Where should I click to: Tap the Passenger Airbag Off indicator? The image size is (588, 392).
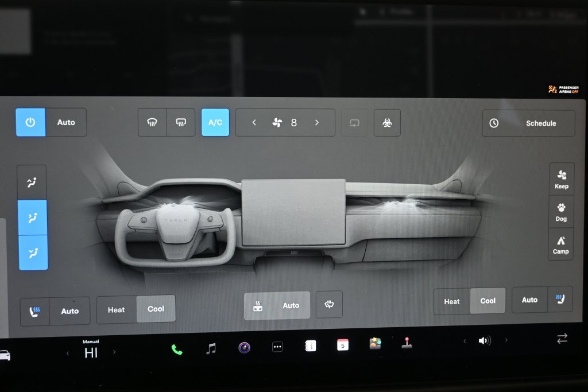[x=563, y=89]
